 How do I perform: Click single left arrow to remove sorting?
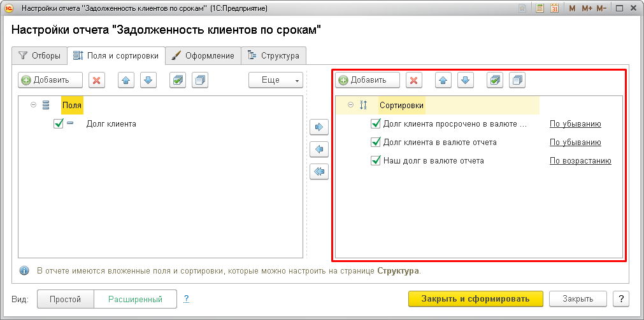(x=319, y=149)
